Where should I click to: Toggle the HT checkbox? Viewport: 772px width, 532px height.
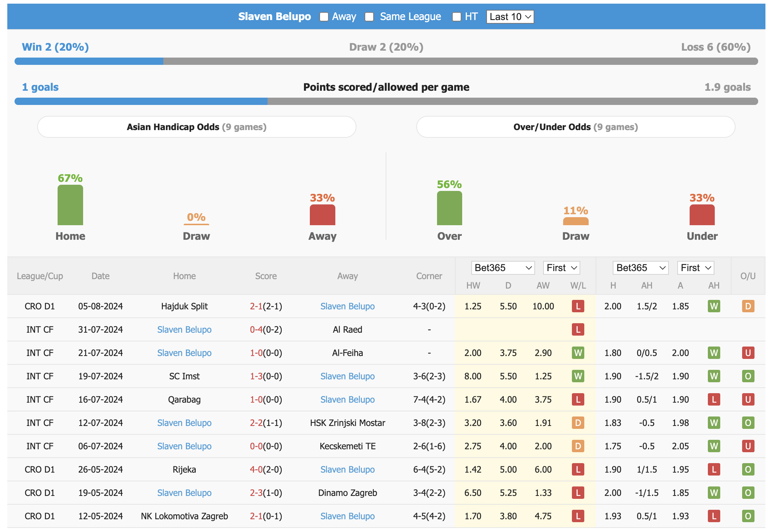pyautogui.click(x=457, y=17)
